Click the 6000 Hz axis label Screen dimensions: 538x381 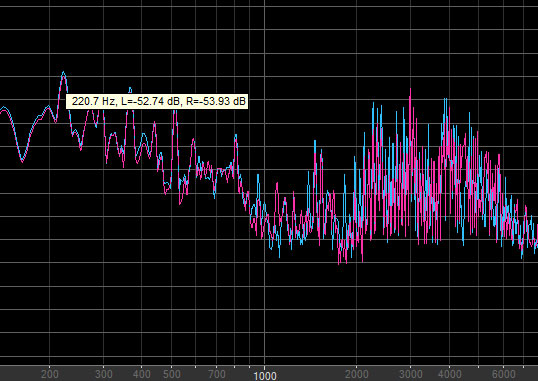coord(503,374)
